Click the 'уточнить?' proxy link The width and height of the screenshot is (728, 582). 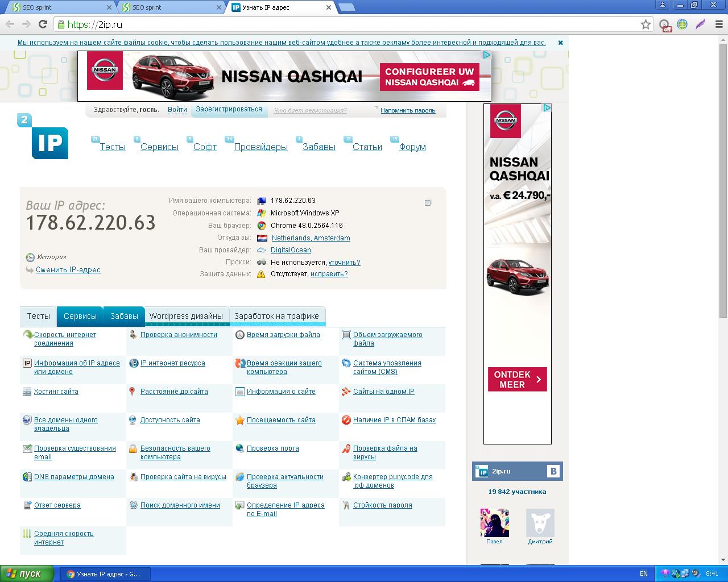tap(344, 263)
